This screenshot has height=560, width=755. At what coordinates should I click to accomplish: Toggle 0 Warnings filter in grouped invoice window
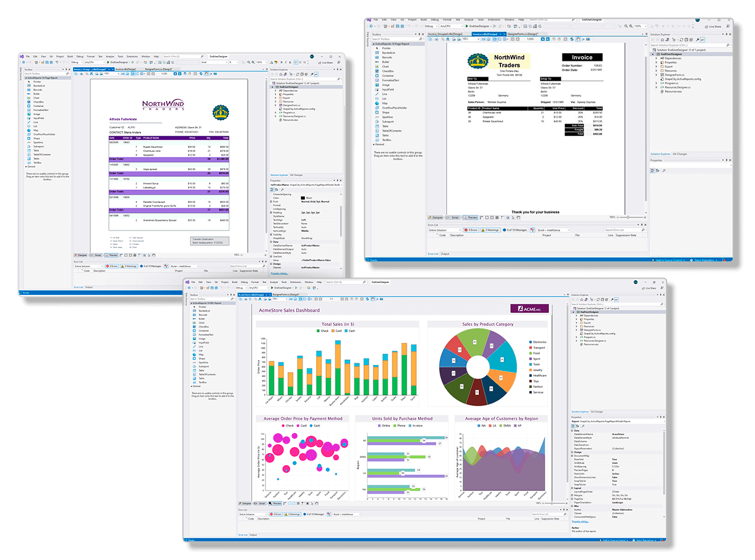pyautogui.click(x=129, y=266)
